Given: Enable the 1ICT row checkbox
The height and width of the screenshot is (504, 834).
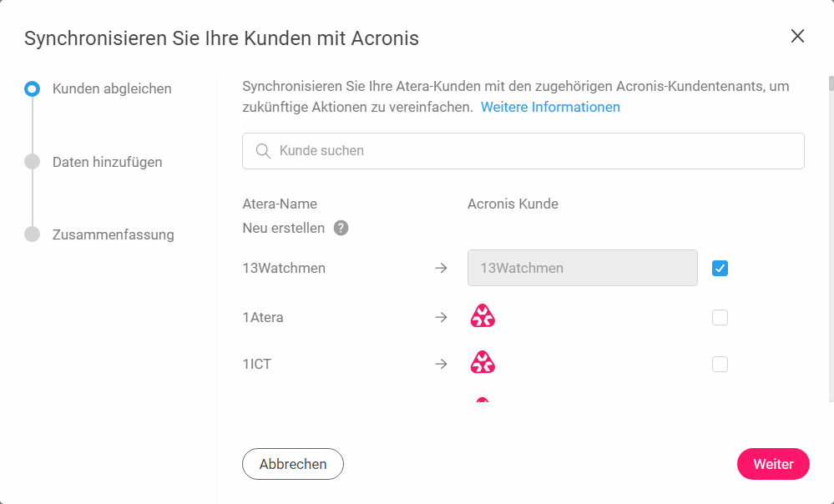Looking at the screenshot, I should coord(720,364).
